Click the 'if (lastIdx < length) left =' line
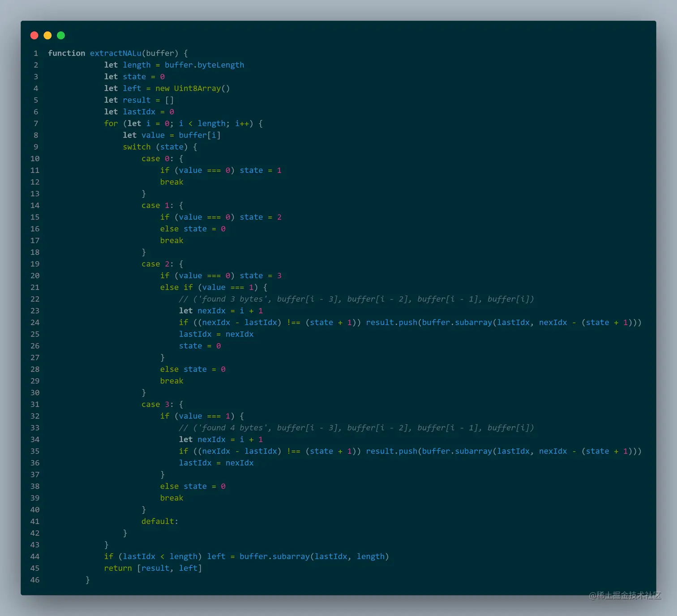 [246, 556]
